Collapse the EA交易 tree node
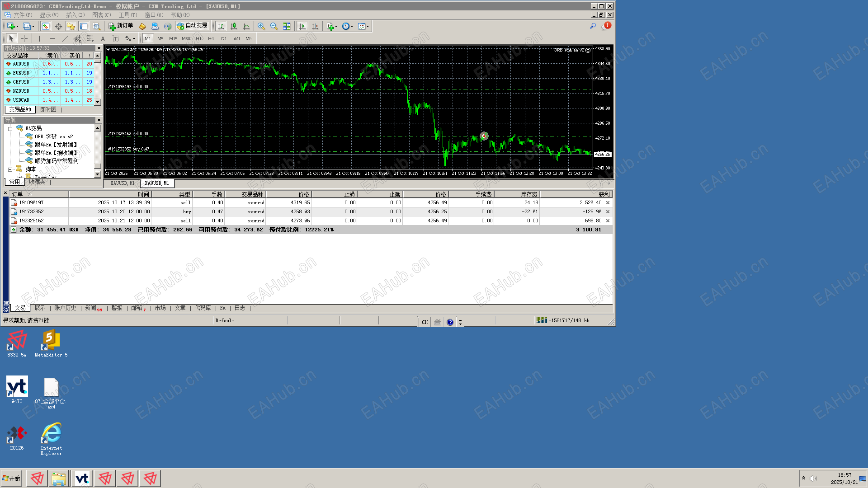 10,129
